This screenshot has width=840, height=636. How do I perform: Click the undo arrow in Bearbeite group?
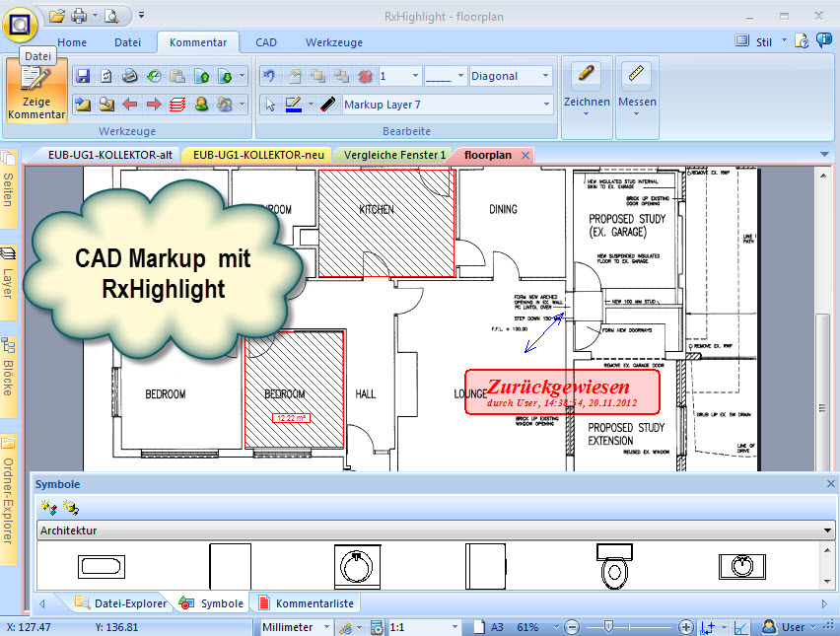(x=269, y=76)
